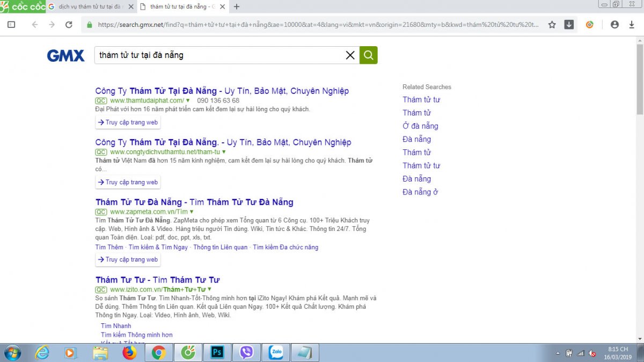Open the sidebar panel icon left of back arrow
This screenshot has width=644, height=362.
coord(11,25)
